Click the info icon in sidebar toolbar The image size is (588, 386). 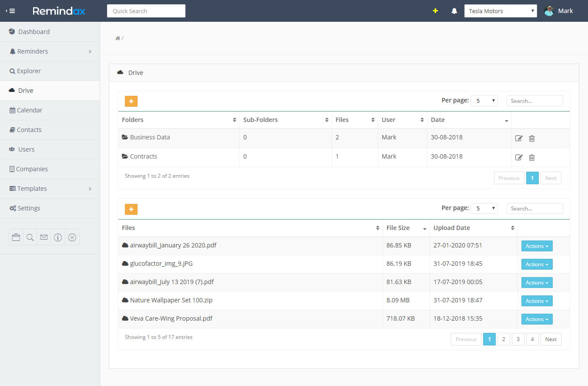[x=58, y=237]
